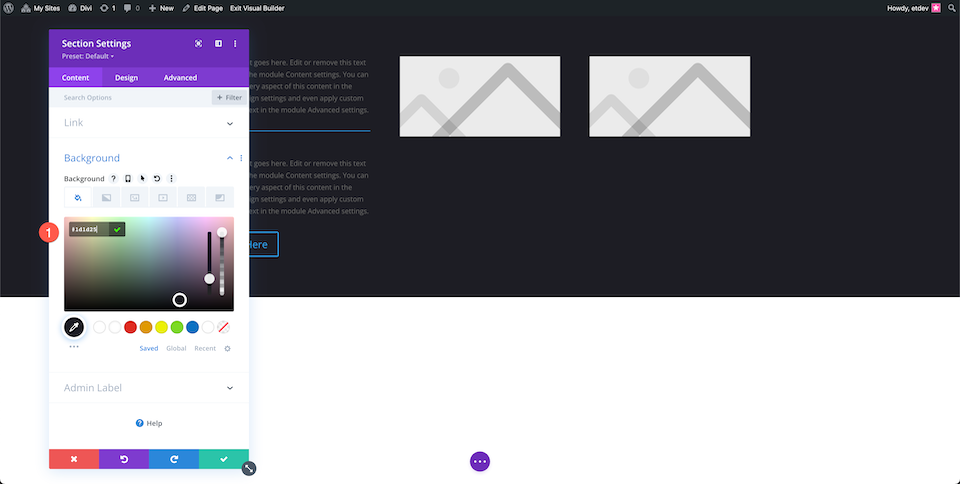
Task: Toggle the snap-to-side panel icon
Action: tap(218, 43)
